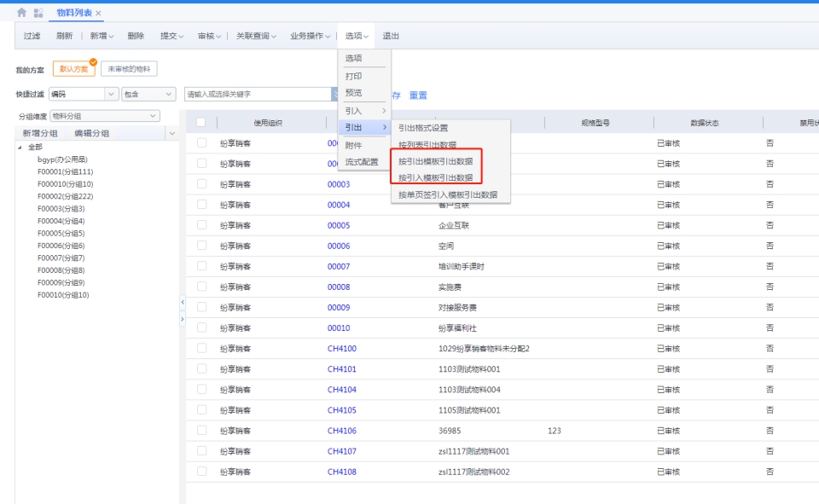Open the 提交 dropdown
819x504 pixels.
click(x=171, y=36)
